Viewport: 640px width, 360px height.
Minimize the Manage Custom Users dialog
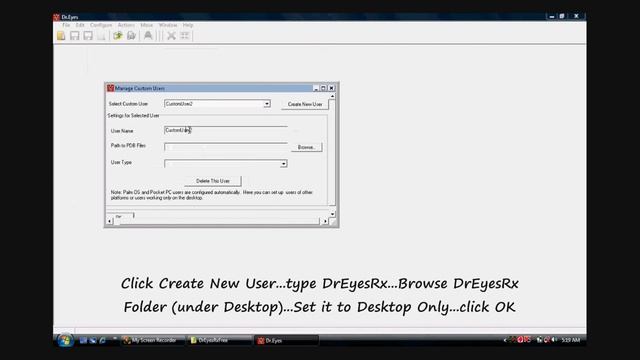[x=316, y=88]
